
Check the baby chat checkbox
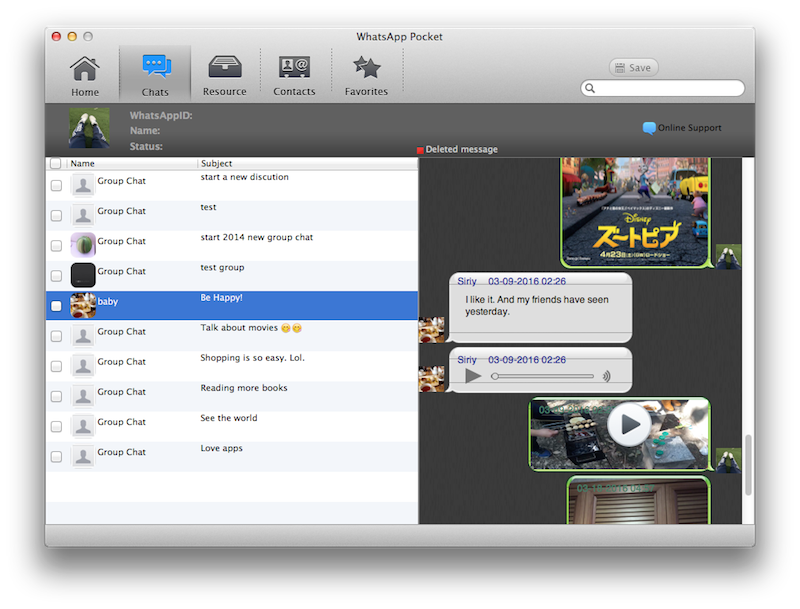(x=56, y=306)
